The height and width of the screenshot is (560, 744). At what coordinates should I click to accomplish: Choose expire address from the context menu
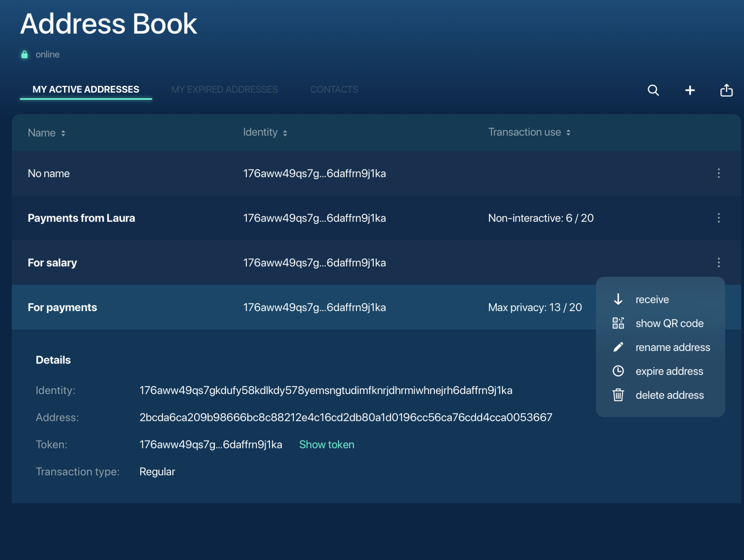tap(669, 371)
